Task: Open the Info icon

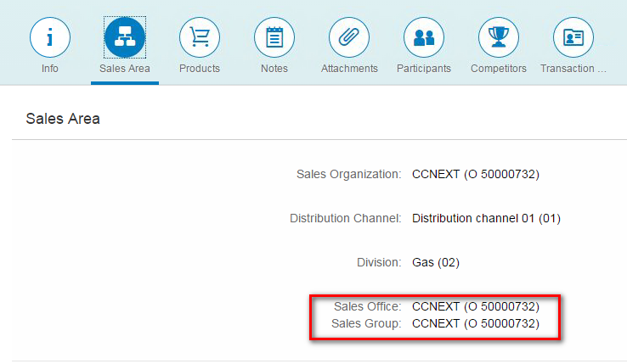Action: 50,37
